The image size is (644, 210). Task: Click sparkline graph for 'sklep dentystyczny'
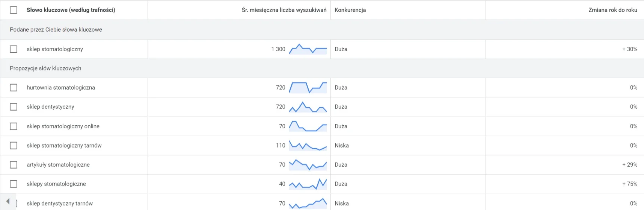tap(308, 107)
